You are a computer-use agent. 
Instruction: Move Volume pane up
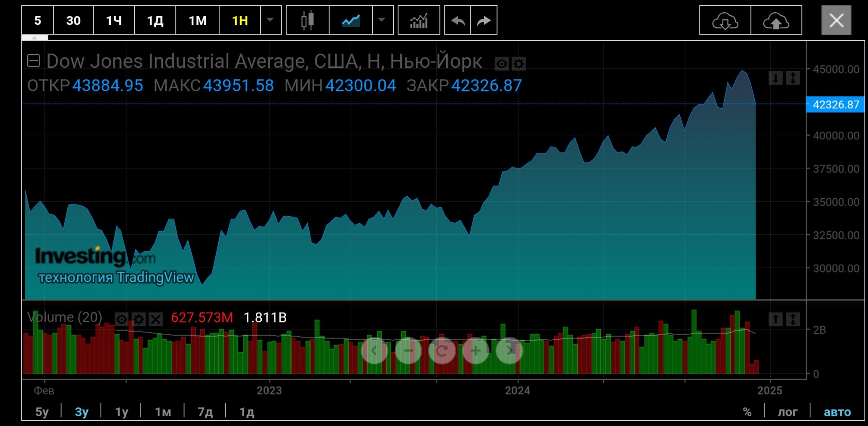pos(776,319)
